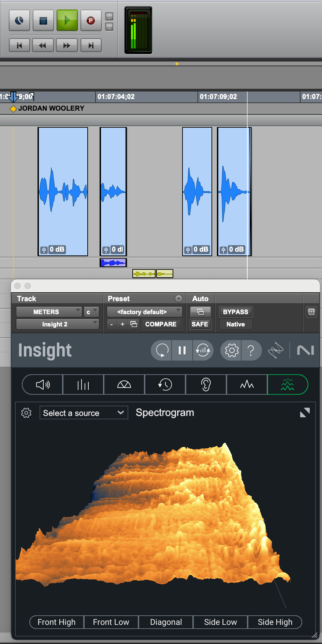Open clip gain fader on the narrow second clip

point(106,250)
